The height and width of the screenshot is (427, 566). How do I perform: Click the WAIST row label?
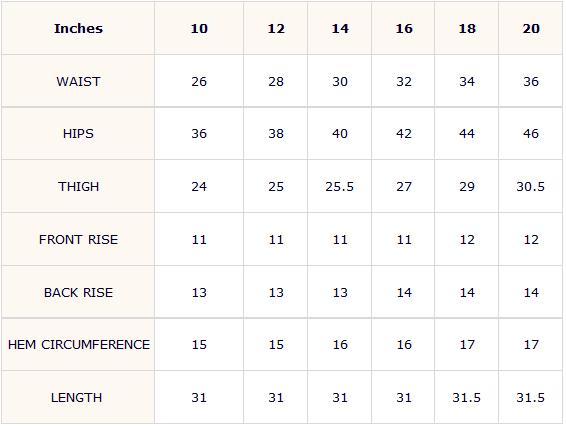tap(78, 81)
